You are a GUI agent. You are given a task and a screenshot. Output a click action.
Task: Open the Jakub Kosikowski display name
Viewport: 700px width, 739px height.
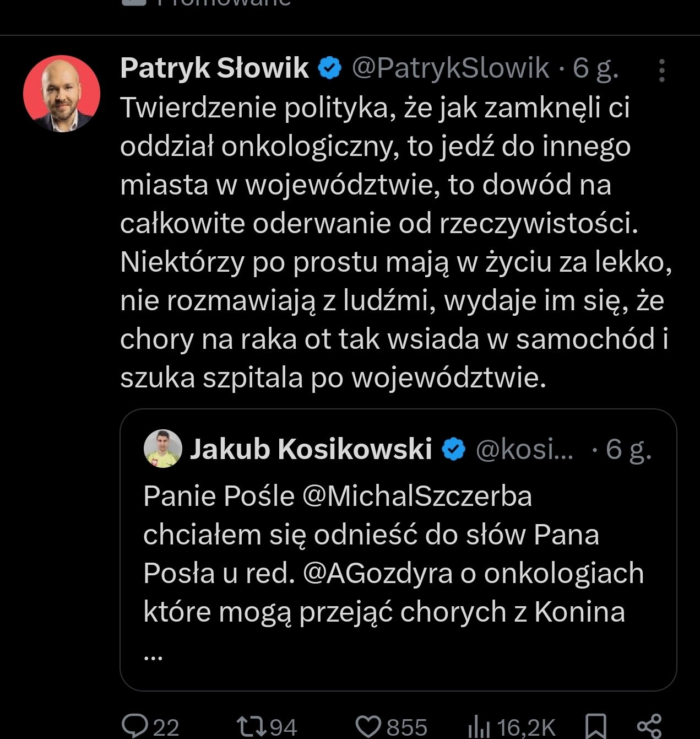pos(311,449)
